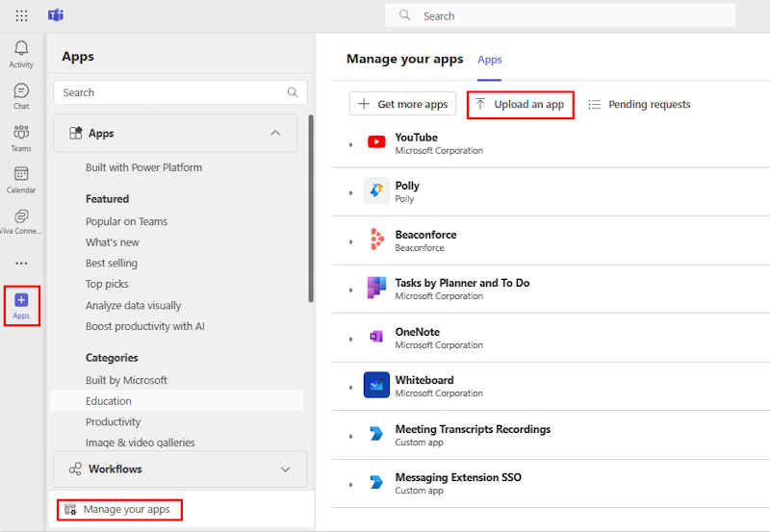Image resolution: width=770 pixels, height=532 pixels.
Task: Click the Tasks by Planner icon
Action: (376, 287)
